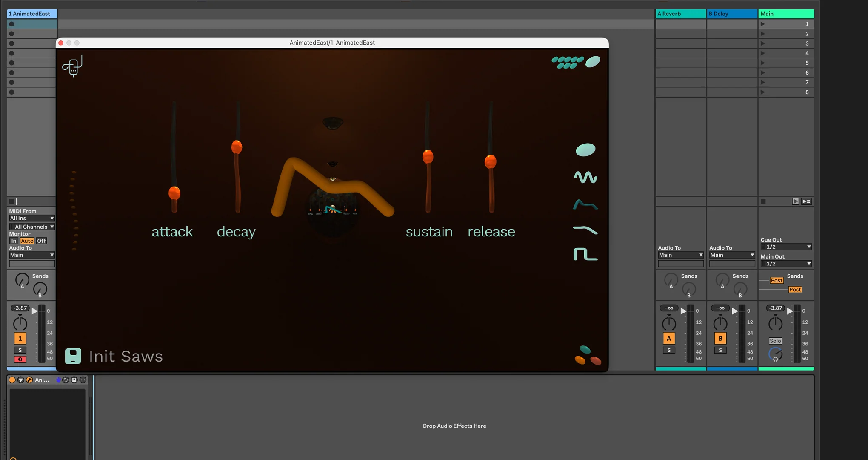Image resolution: width=868 pixels, height=460 pixels.
Task: Toggle the device activator on AnimatedEast device
Action: [x=12, y=380]
